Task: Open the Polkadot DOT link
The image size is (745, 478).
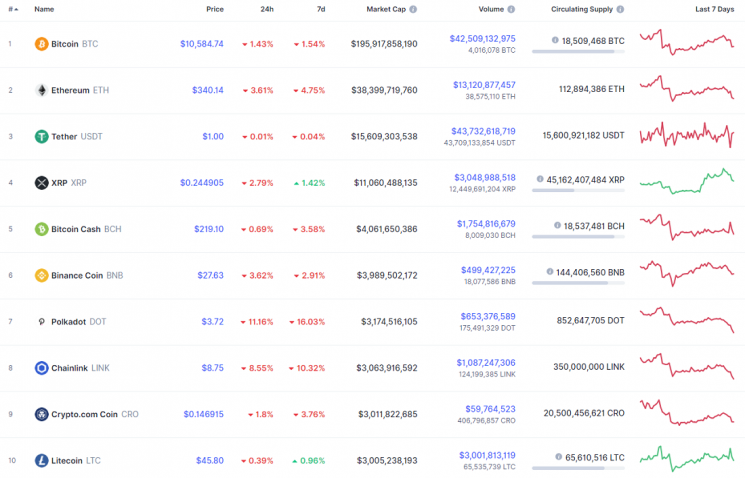Action: [x=78, y=322]
